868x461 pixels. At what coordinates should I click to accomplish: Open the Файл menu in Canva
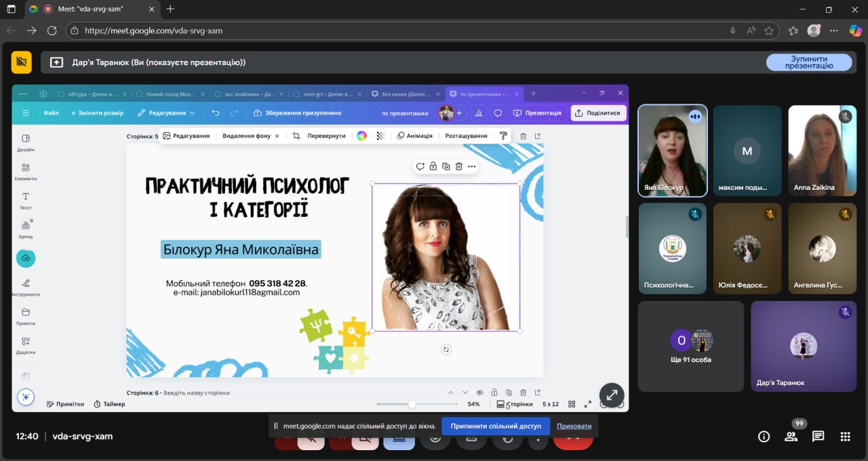51,113
